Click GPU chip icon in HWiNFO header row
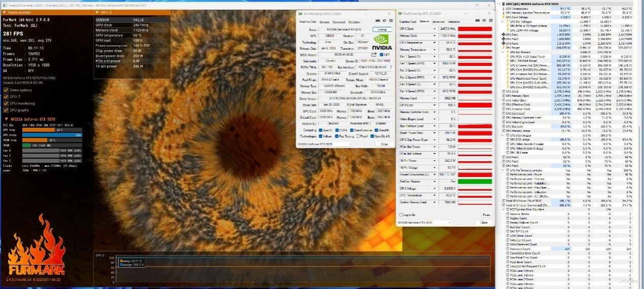Screen dimensions: 644x289 [x=503, y=4]
